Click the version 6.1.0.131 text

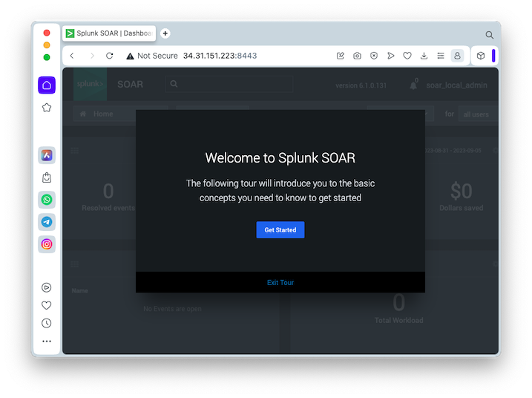coord(361,85)
